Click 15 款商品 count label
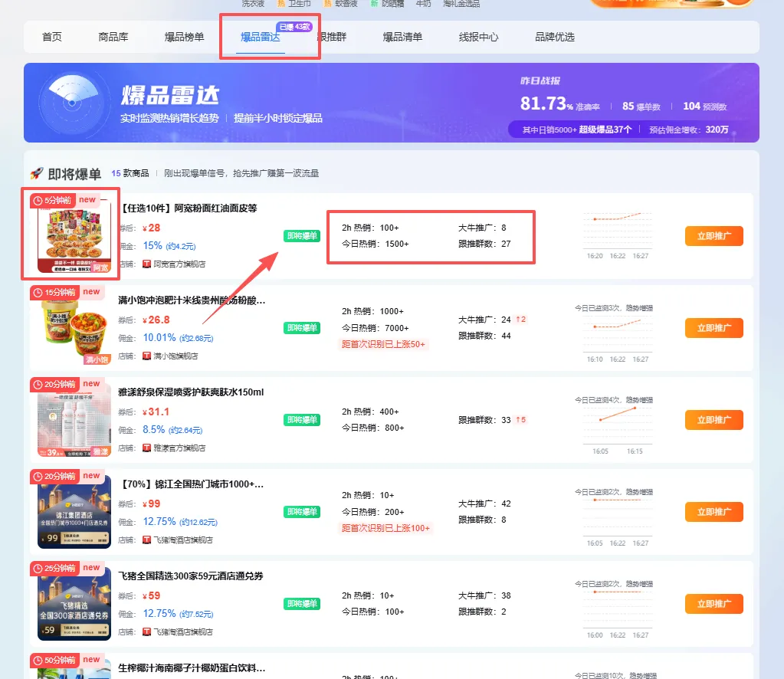Viewport: 784px width, 679px height. click(x=130, y=173)
